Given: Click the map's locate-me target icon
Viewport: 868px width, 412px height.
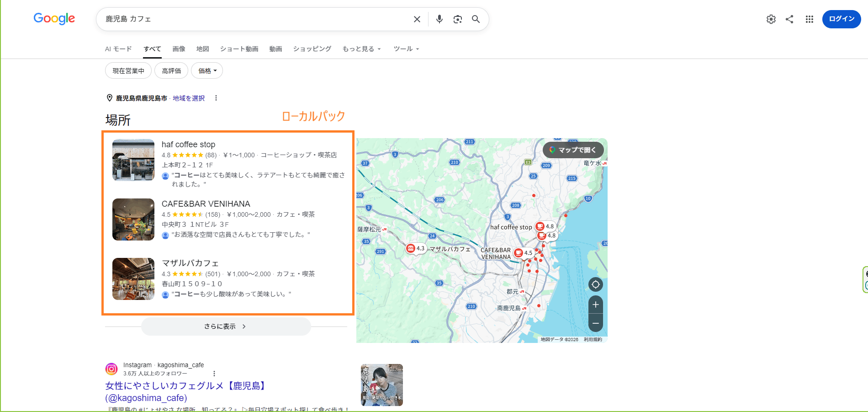Looking at the screenshot, I should pos(596,284).
